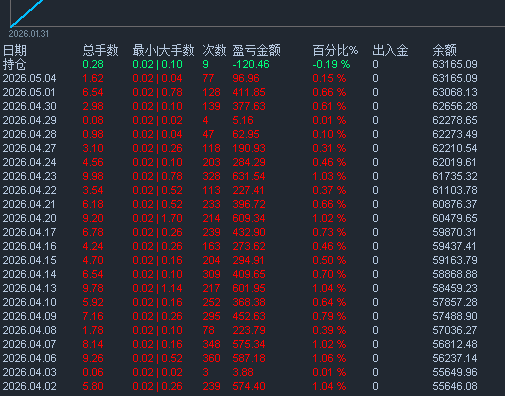This screenshot has height=396, width=505.
Task: Click the -120.46 open position loss
Action: [x=251, y=64]
